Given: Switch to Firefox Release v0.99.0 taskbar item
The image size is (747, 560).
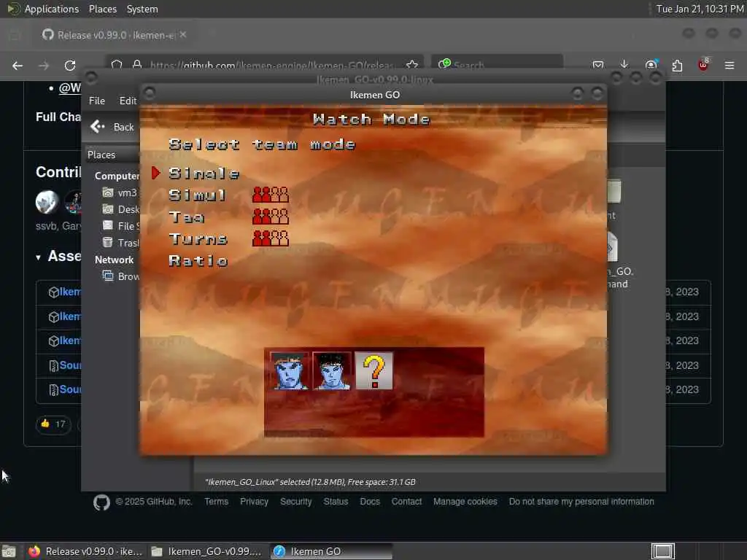Looking at the screenshot, I should [85, 551].
